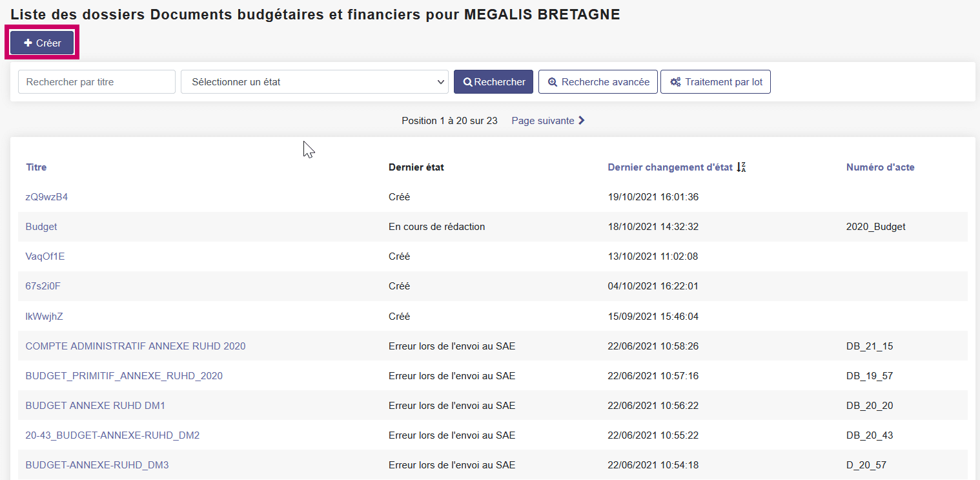Click the date 22/06/2021 10:55:22

653,435
